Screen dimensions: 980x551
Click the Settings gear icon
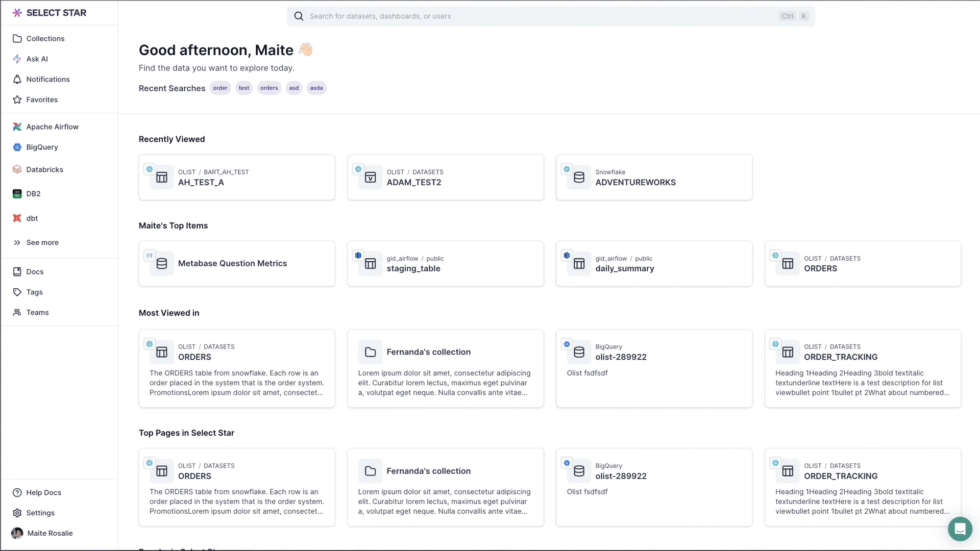coord(17,513)
